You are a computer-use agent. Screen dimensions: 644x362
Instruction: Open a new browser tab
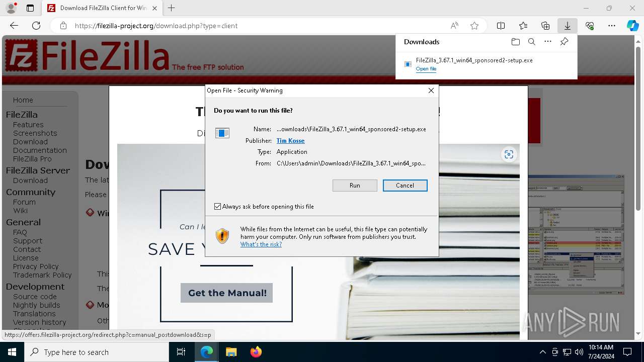click(x=172, y=8)
